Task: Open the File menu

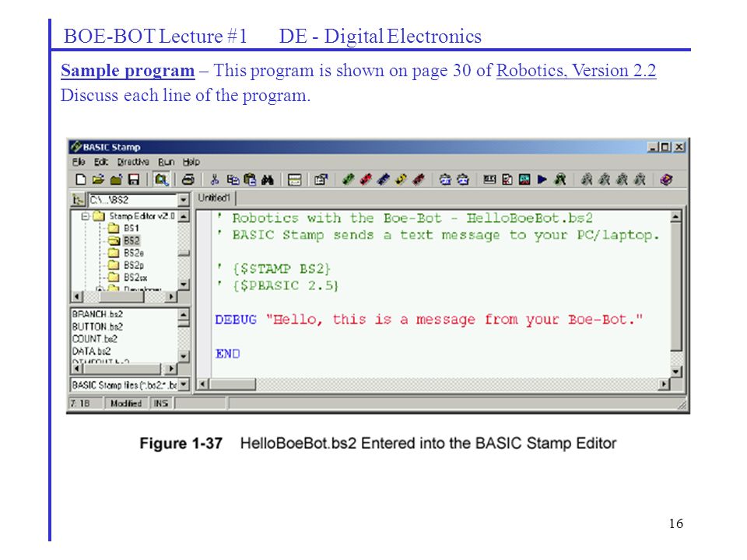Action: (79, 162)
